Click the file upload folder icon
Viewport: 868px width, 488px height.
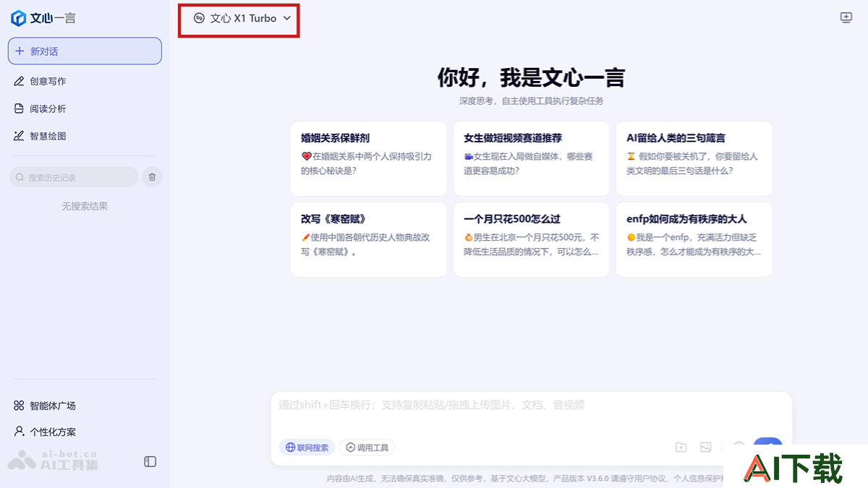click(681, 448)
